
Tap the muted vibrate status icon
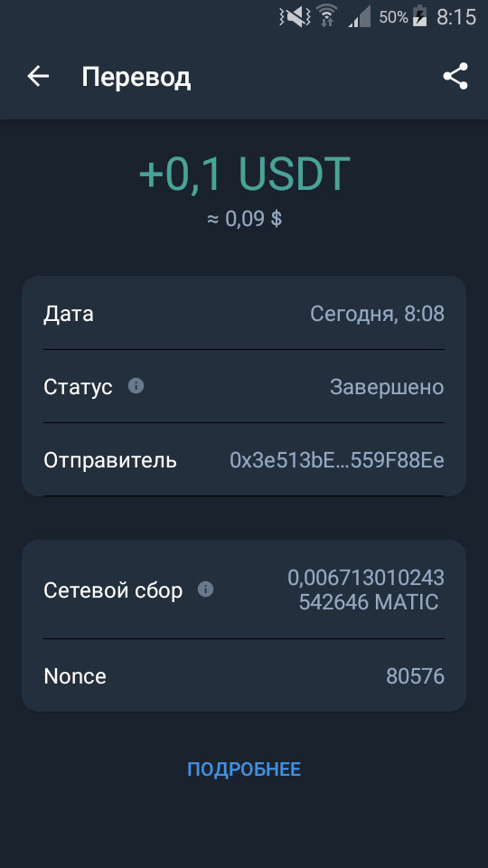pos(296,16)
